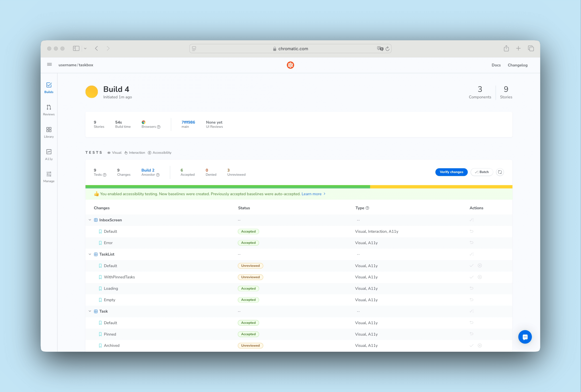
Task: Click the Chromatic logo in header
Action: coord(290,65)
